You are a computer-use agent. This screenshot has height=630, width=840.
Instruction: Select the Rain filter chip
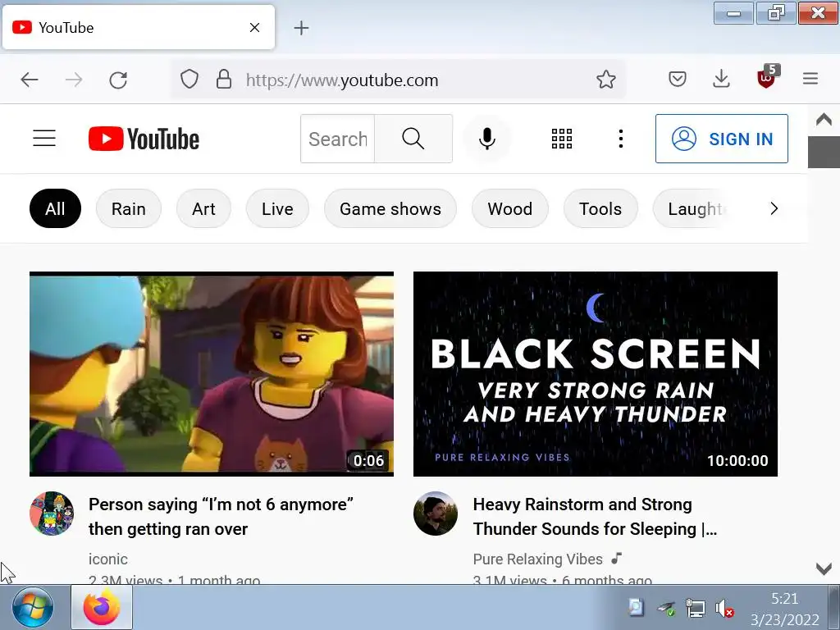tap(129, 208)
